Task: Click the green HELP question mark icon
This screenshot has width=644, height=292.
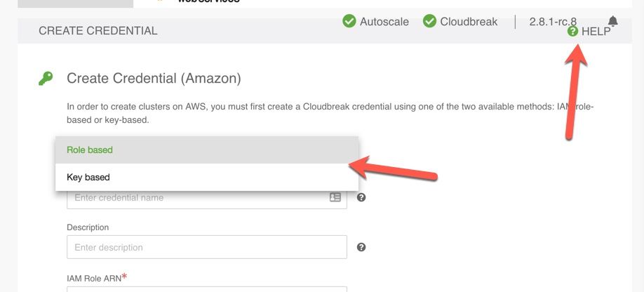Action: [573, 32]
